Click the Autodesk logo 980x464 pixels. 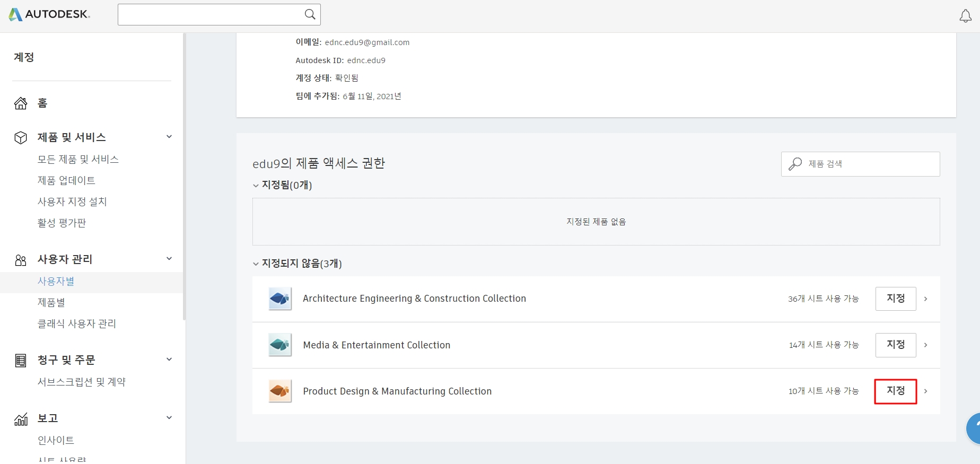pos(49,14)
